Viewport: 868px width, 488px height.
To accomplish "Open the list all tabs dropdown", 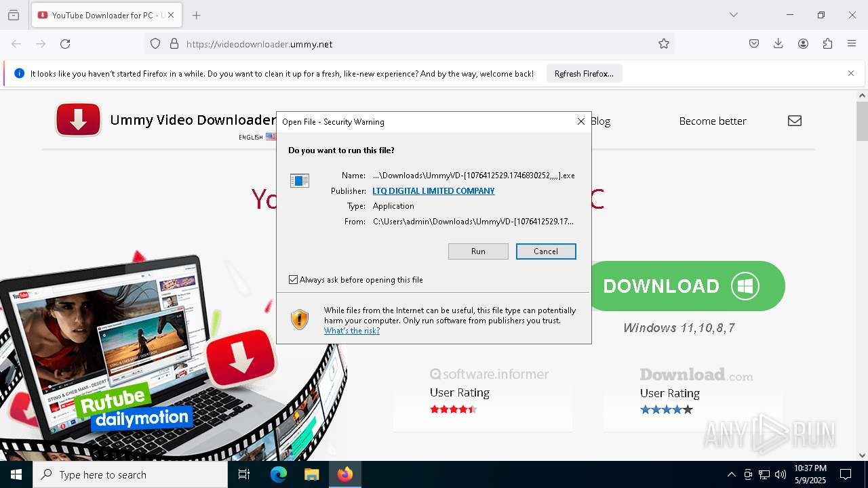I will pos(734,15).
